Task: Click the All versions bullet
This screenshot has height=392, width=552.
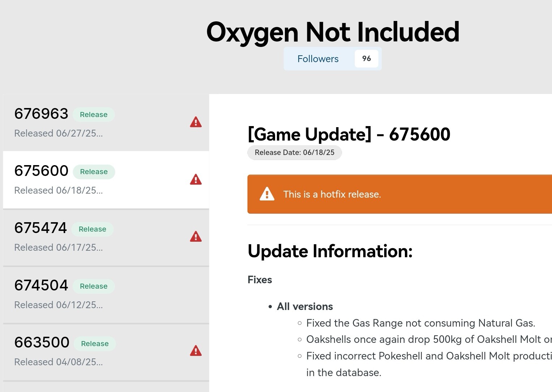Action: pyautogui.click(x=305, y=306)
